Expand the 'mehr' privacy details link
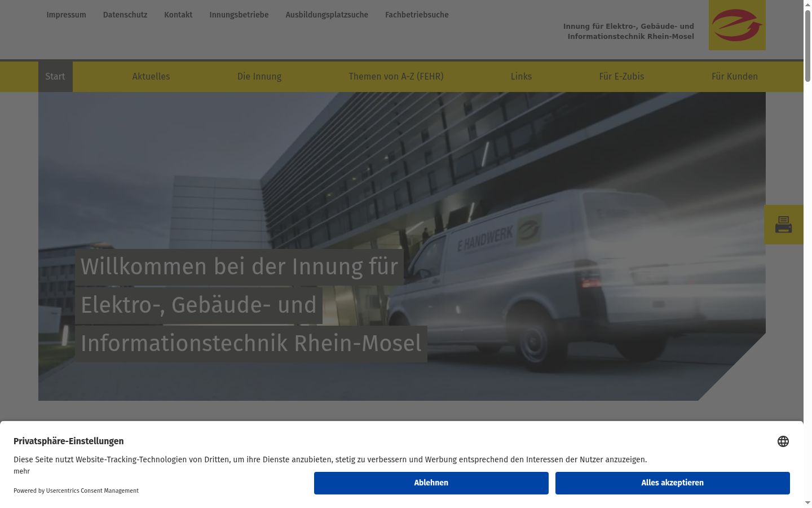 point(21,471)
